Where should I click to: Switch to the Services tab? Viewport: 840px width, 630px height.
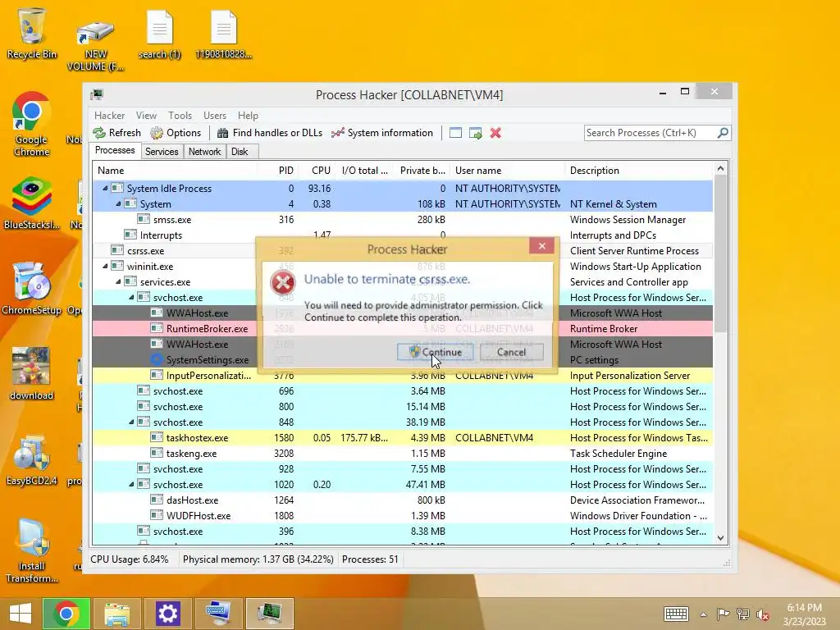[162, 152]
